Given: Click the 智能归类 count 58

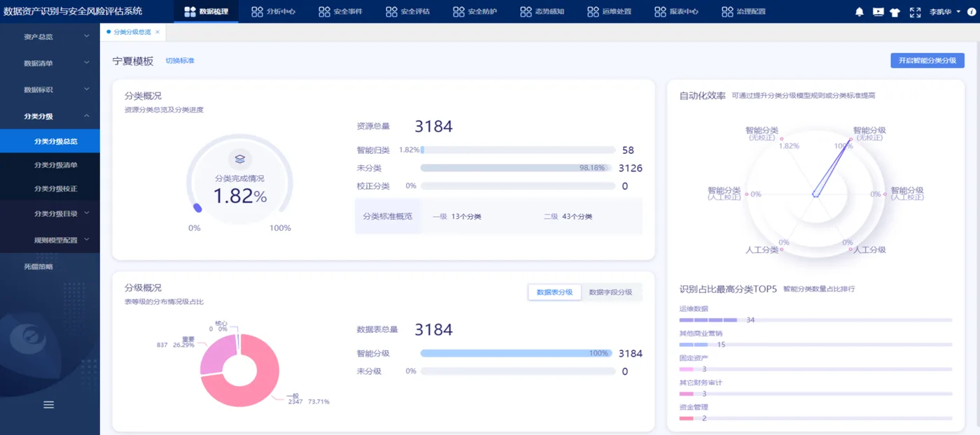Looking at the screenshot, I should tap(628, 150).
